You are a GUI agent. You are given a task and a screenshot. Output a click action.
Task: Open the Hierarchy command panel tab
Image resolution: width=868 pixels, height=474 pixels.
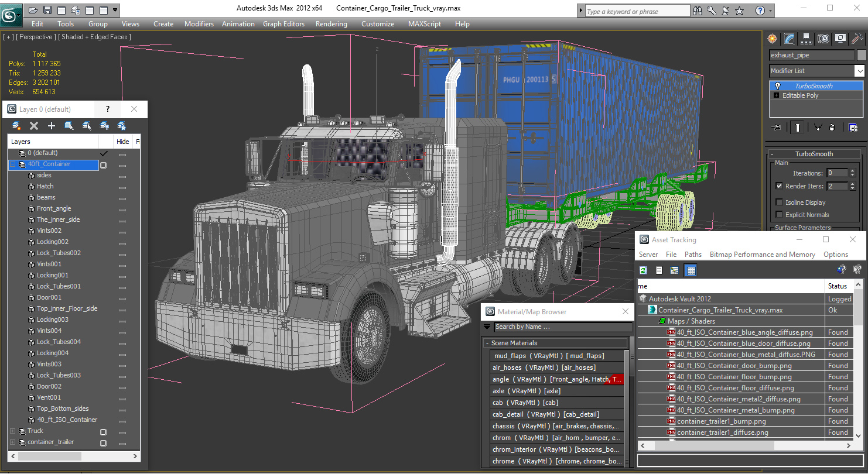(x=807, y=39)
